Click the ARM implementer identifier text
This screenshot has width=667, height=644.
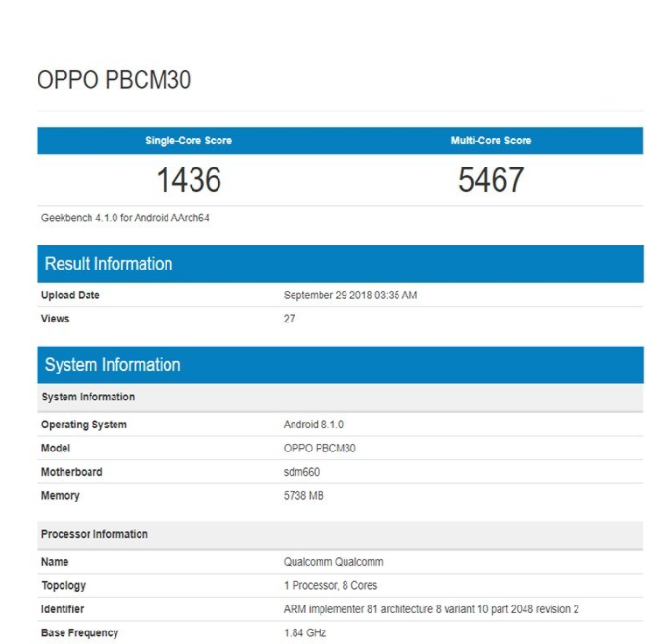point(431,609)
